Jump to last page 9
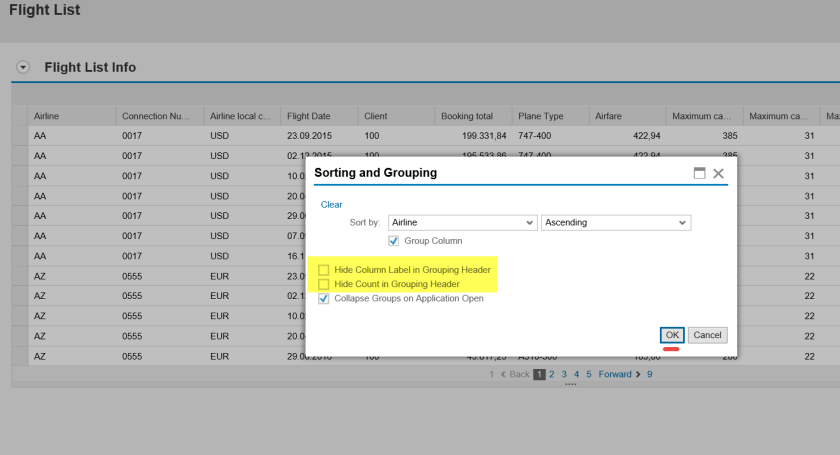This screenshot has width=840, height=455. pos(649,374)
